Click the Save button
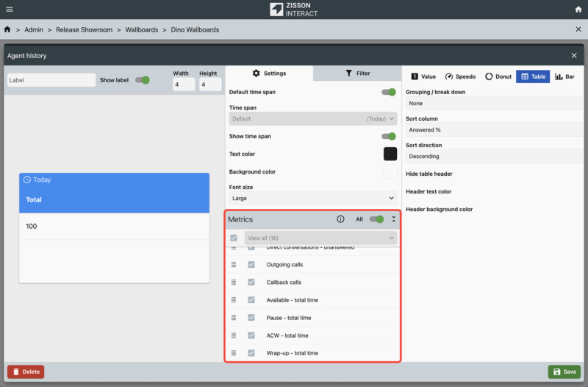The width and height of the screenshot is (588, 387). pos(564,372)
